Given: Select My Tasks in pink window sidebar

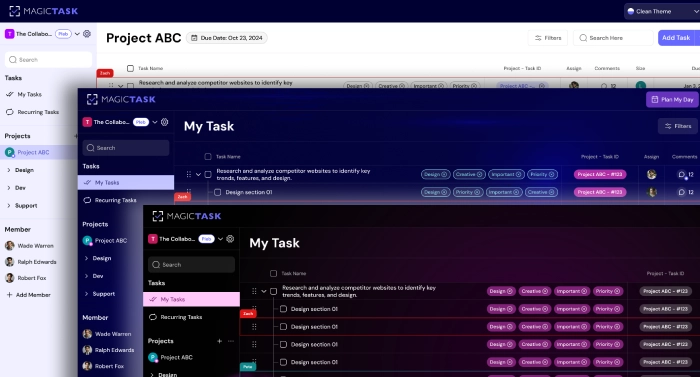Looking at the screenshot, I should pyautogui.click(x=191, y=299).
